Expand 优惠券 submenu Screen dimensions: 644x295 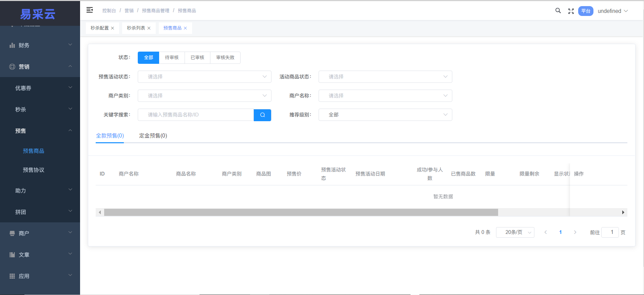tap(70, 88)
